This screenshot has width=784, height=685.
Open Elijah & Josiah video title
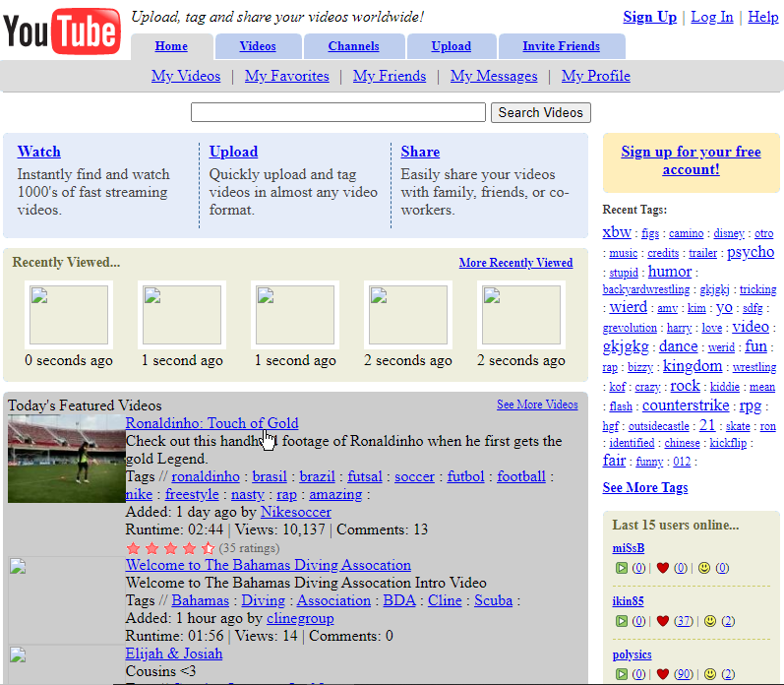click(174, 654)
